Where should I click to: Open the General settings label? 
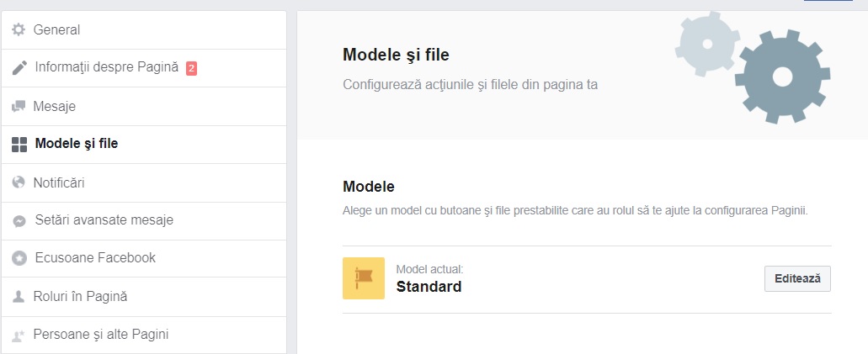tap(56, 29)
